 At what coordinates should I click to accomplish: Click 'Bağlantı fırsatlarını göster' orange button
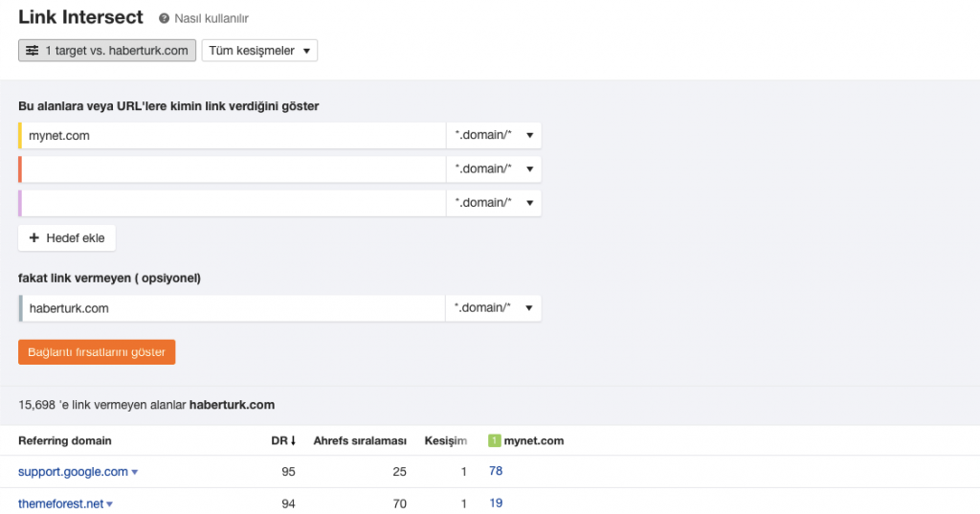(x=97, y=352)
